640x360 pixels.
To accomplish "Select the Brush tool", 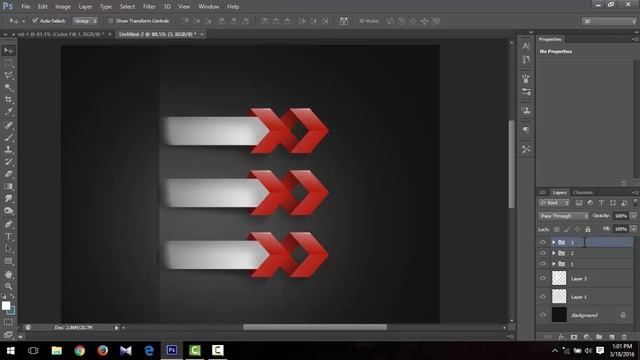I will tap(8, 138).
